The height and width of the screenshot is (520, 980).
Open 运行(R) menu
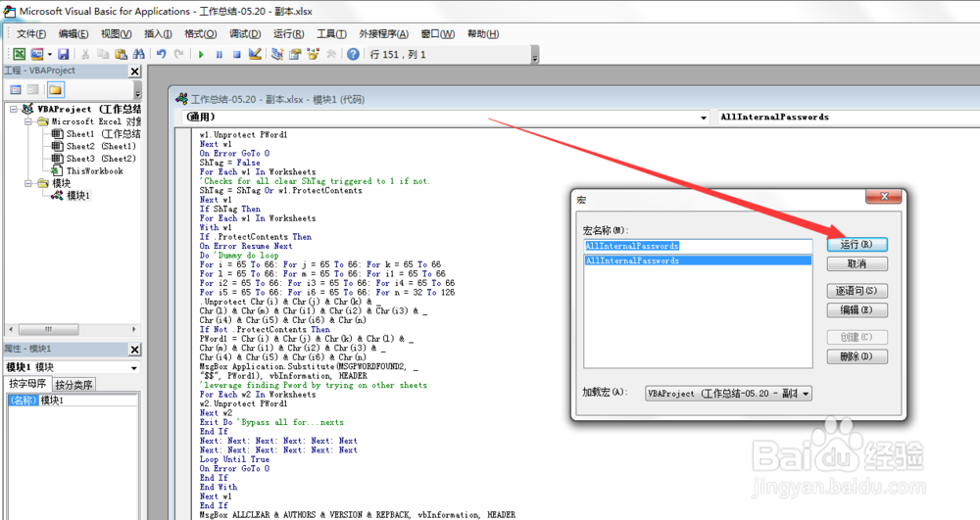[x=289, y=33]
